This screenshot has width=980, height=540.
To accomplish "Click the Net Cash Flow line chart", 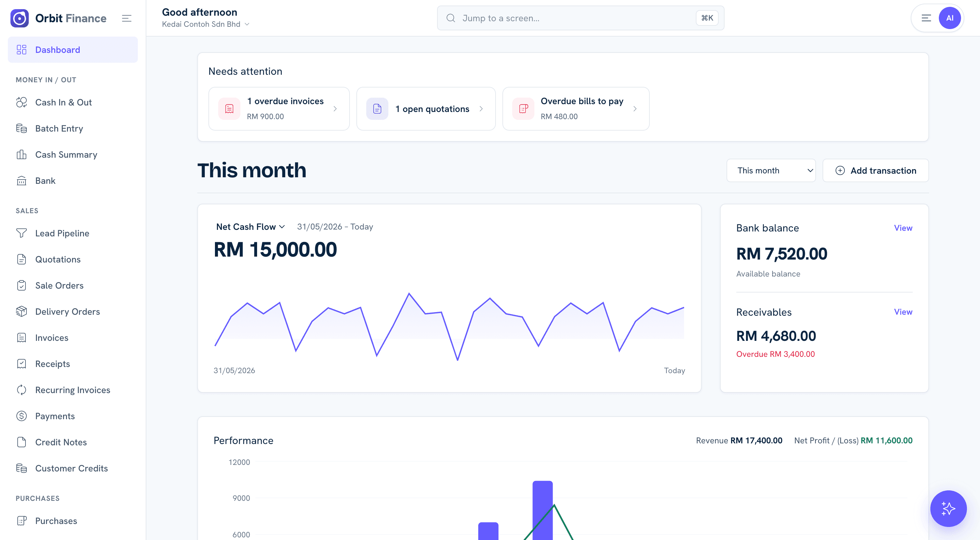I will (x=449, y=326).
